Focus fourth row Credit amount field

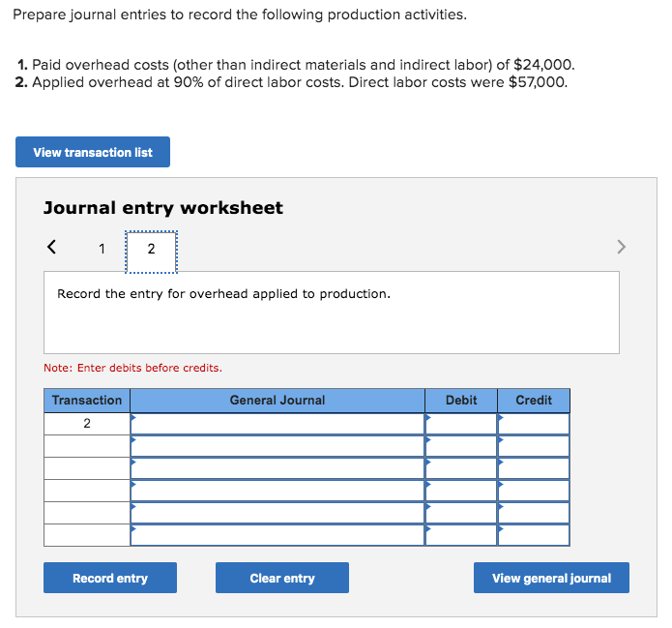tap(534, 491)
